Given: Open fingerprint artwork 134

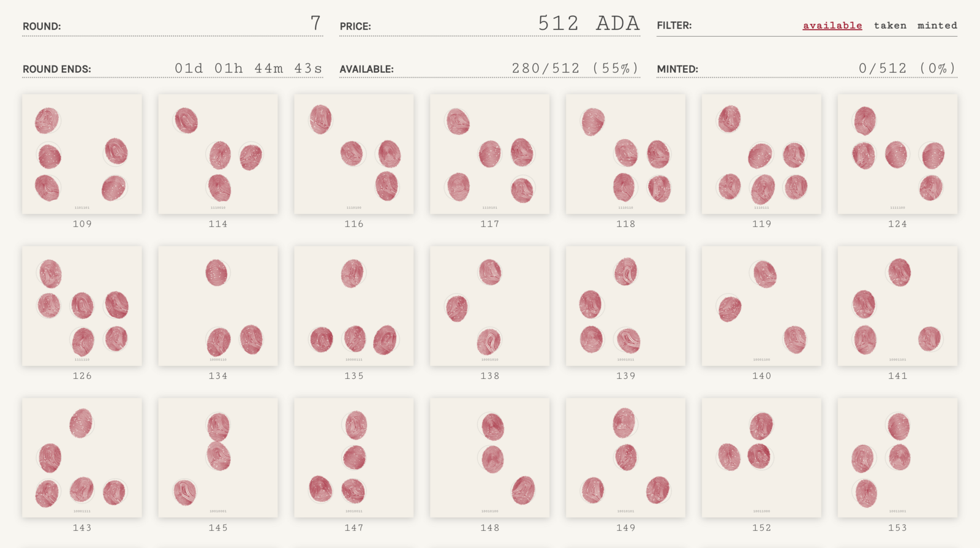Looking at the screenshot, I should 218,306.
